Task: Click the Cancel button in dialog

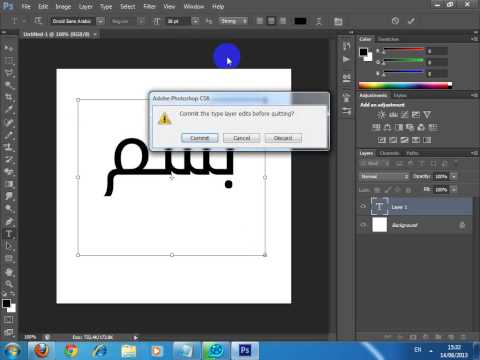Action: click(241, 138)
